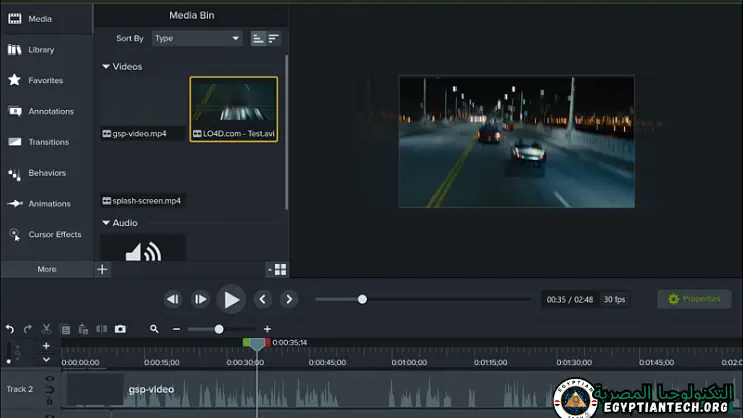Open the Properties panel
Screen dimensions: 743x418
point(694,299)
